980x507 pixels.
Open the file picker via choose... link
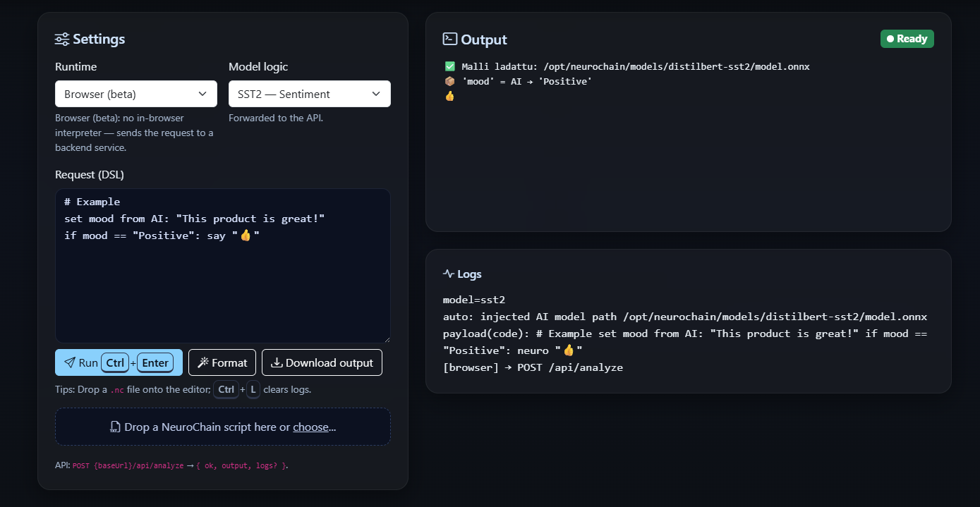tap(313, 427)
